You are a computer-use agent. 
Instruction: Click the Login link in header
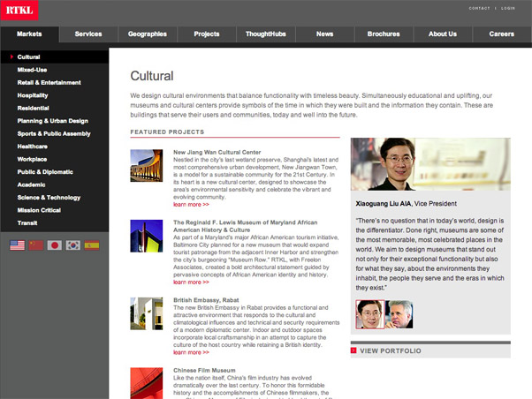pos(508,8)
